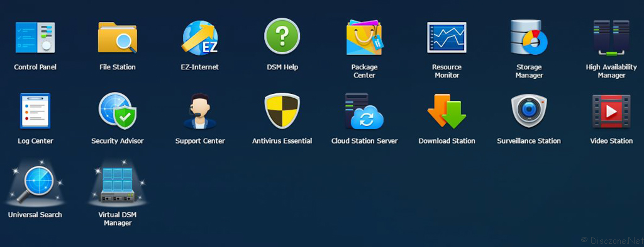Open the Download Station arrows icon
This screenshot has width=644, height=247.
point(447,111)
